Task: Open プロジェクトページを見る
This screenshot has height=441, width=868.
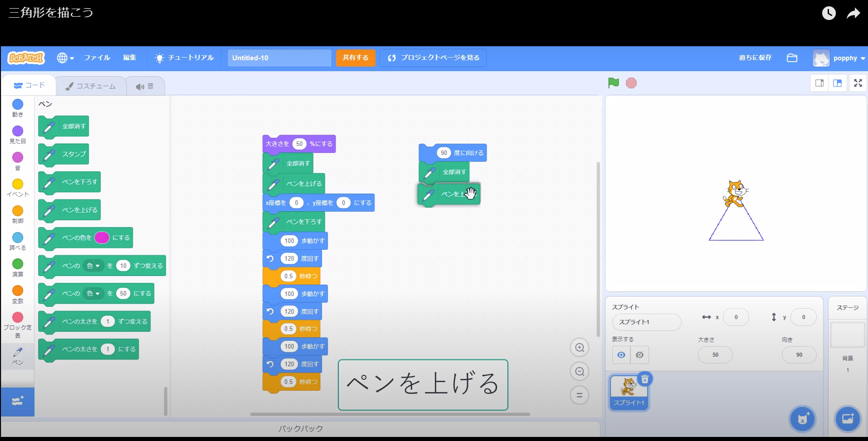Action: pos(432,58)
